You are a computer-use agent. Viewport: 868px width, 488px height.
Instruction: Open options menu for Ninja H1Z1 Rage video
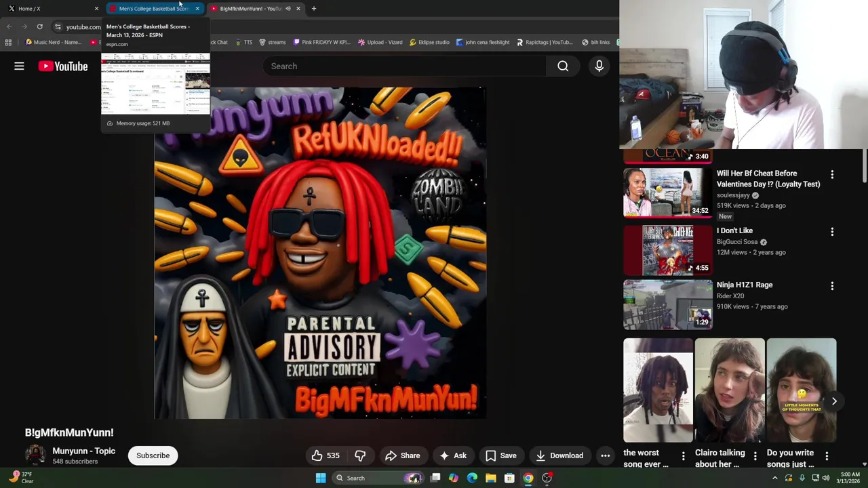tap(832, 286)
